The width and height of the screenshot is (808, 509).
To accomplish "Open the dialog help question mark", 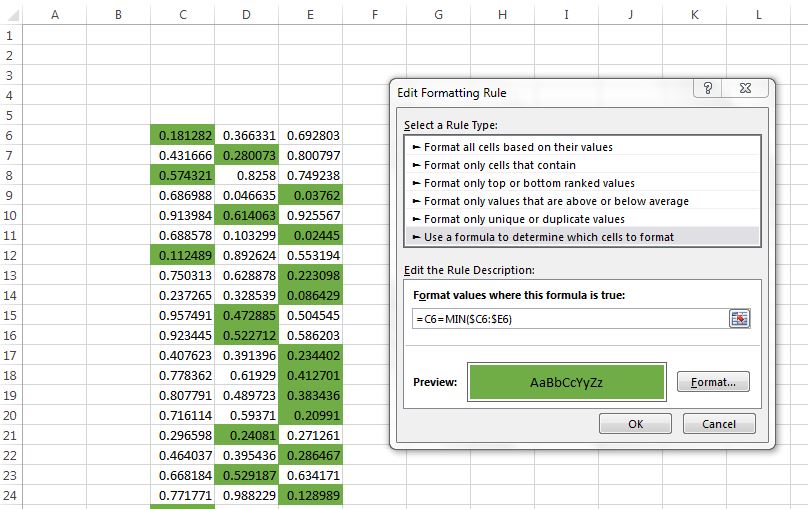I will point(708,88).
